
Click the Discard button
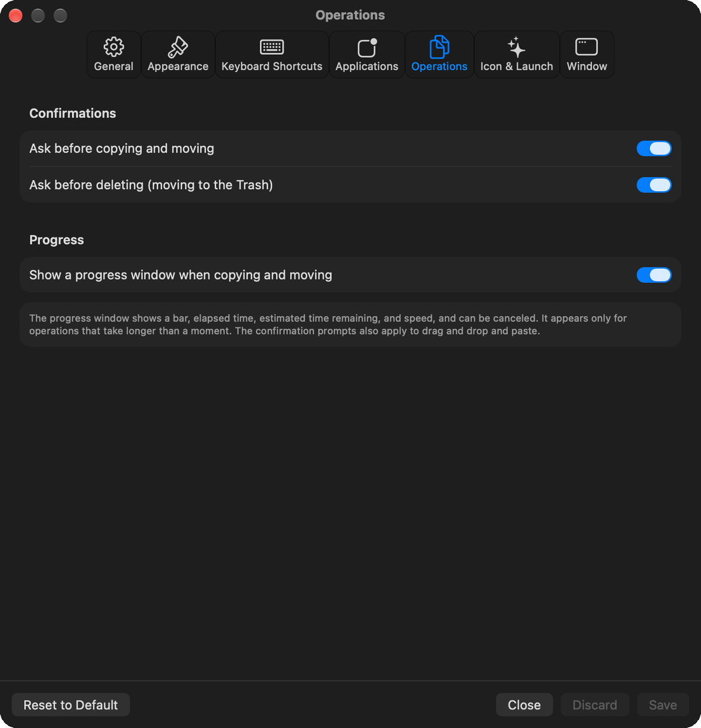coord(595,705)
